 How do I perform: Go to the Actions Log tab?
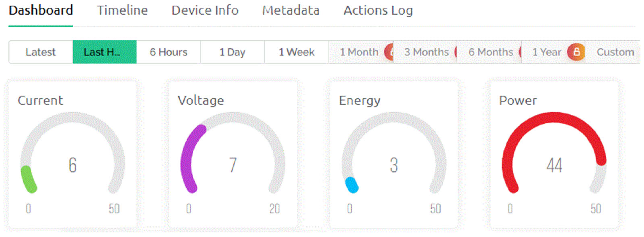coord(378,10)
